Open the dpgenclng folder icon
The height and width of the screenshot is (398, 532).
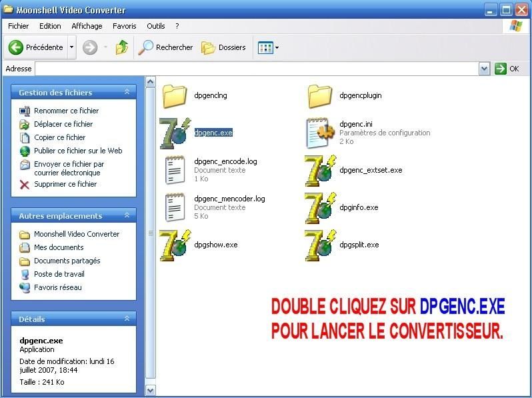click(175, 96)
